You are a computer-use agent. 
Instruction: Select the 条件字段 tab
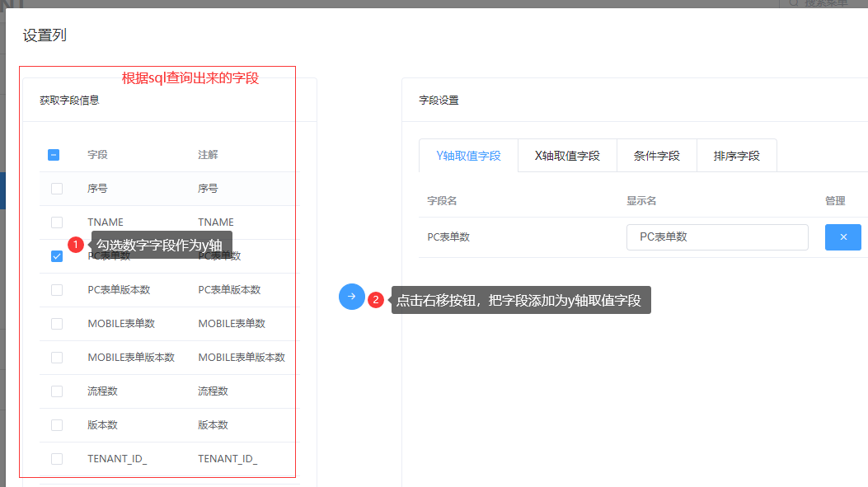(x=656, y=156)
